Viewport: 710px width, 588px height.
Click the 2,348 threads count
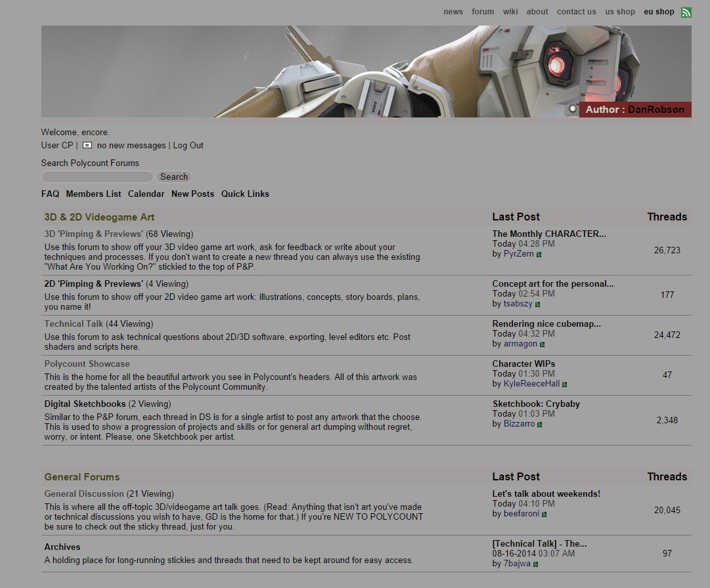point(667,420)
